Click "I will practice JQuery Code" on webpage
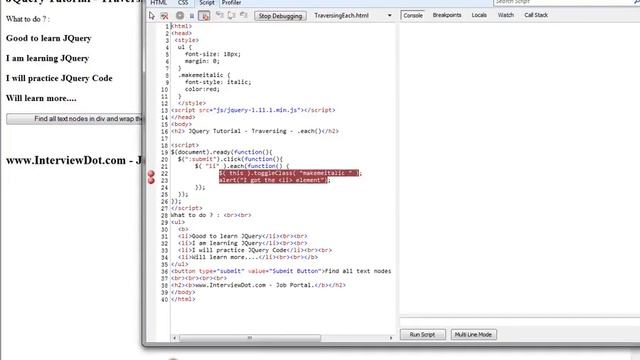 pyautogui.click(x=59, y=78)
